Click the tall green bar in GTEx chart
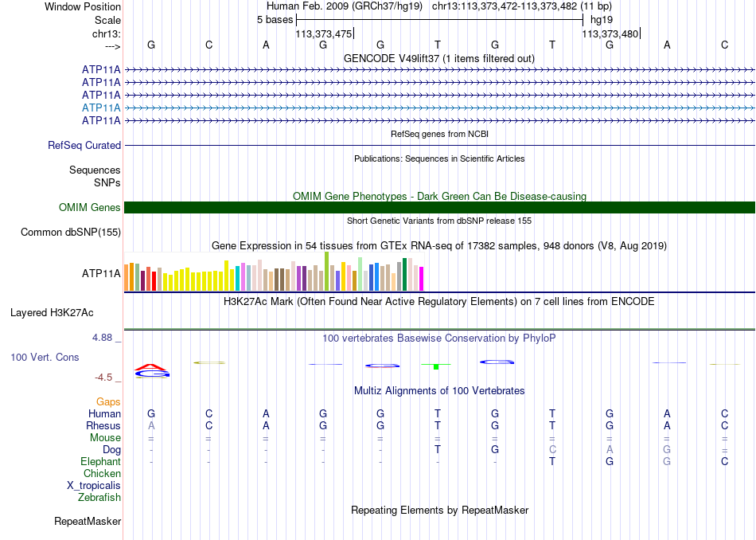This screenshot has height=540, width=756. (x=327, y=272)
